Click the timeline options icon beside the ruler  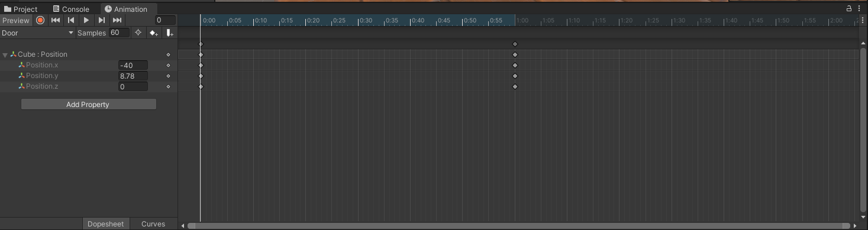click(x=863, y=21)
